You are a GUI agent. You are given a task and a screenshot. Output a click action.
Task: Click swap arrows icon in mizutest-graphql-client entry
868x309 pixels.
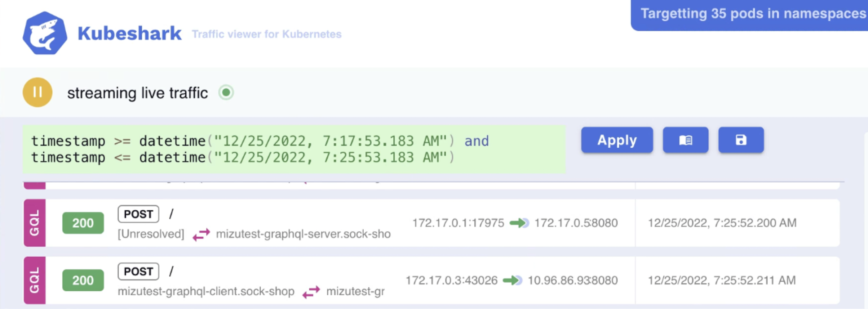tap(311, 292)
